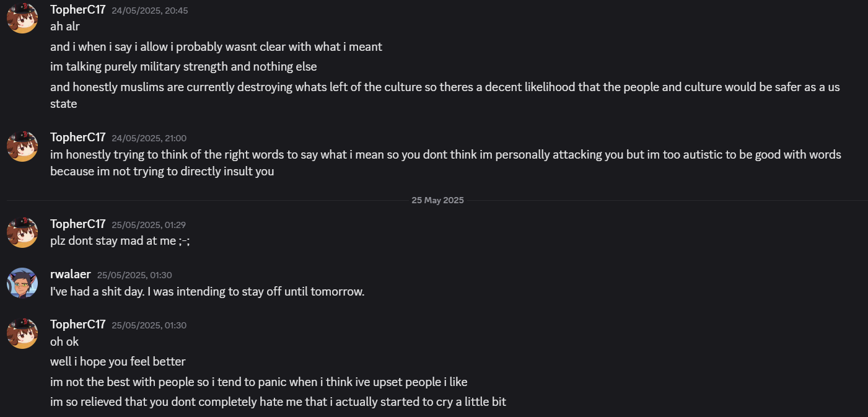Click TopherC17's avatar beside "plz dont stay mad"
868x417 pixels.
22,232
